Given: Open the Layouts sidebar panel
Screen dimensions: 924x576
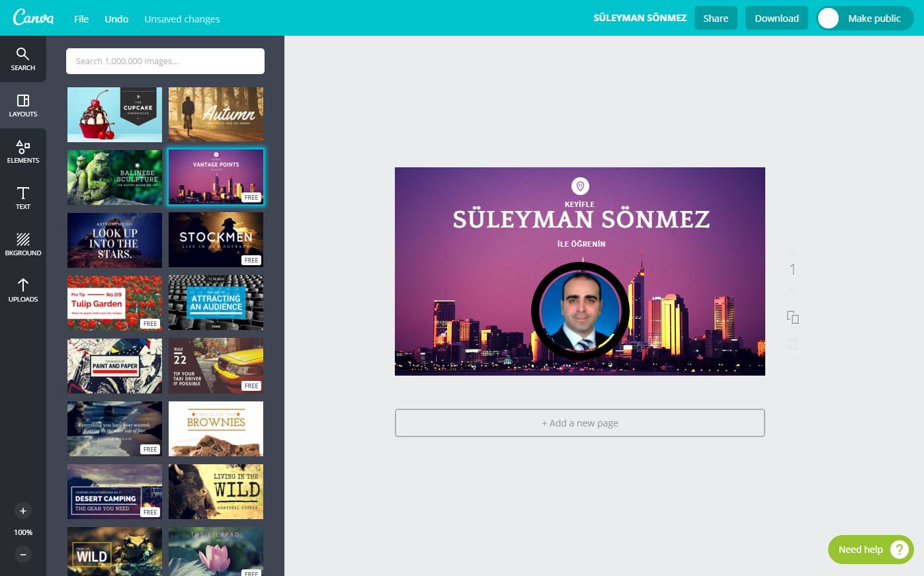Looking at the screenshot, I should click(x=22, y=105).
